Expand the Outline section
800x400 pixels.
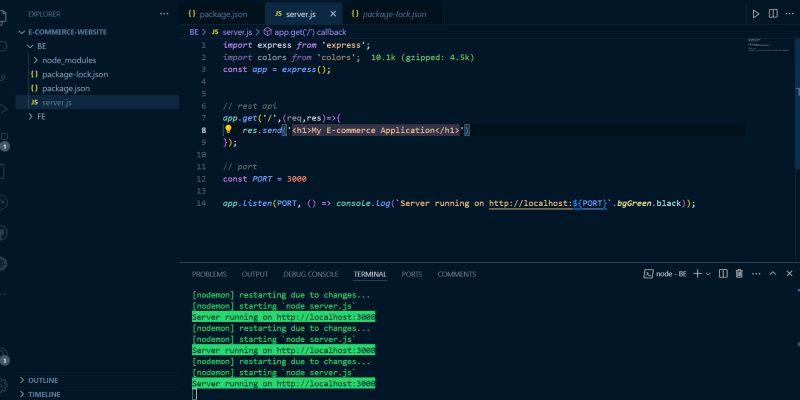coord(43,381)
